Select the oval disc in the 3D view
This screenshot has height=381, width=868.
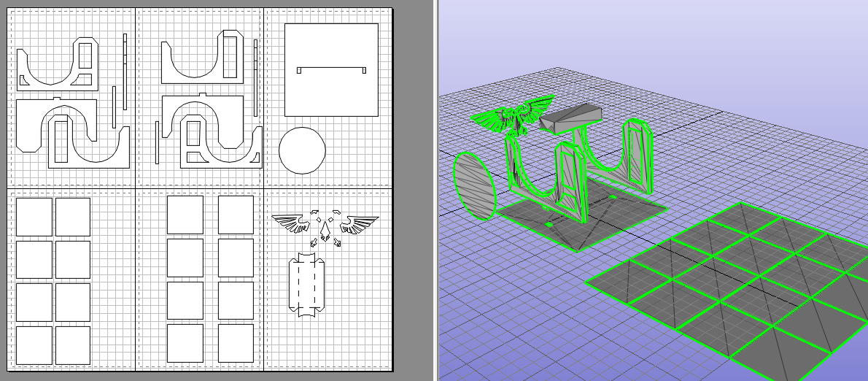point(474,185)
